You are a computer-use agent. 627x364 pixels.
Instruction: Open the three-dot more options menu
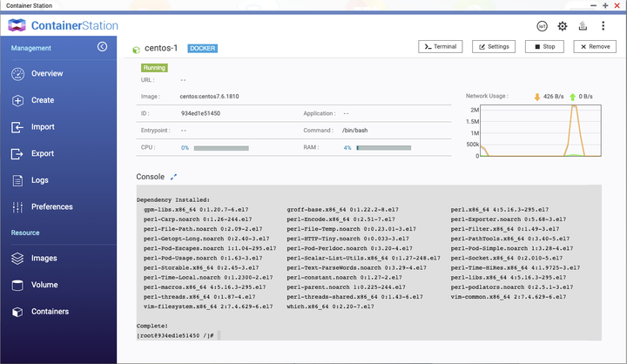[603, 26]
